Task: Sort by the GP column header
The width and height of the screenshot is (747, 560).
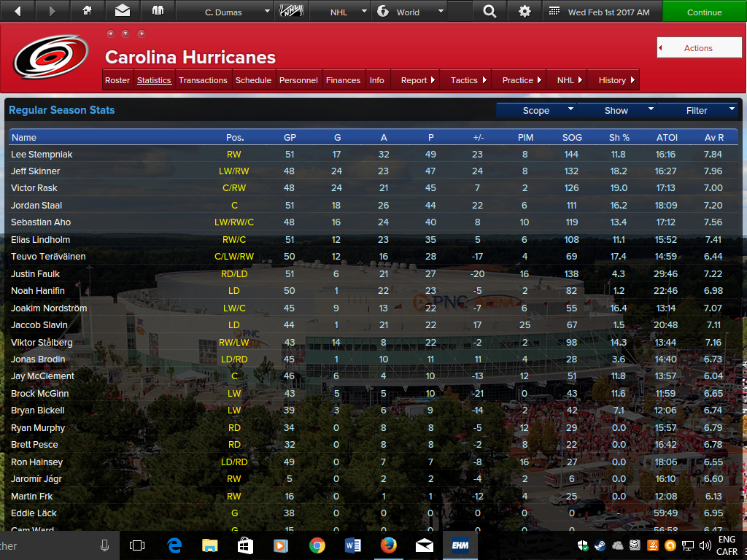Action: (x=290, y=137)
